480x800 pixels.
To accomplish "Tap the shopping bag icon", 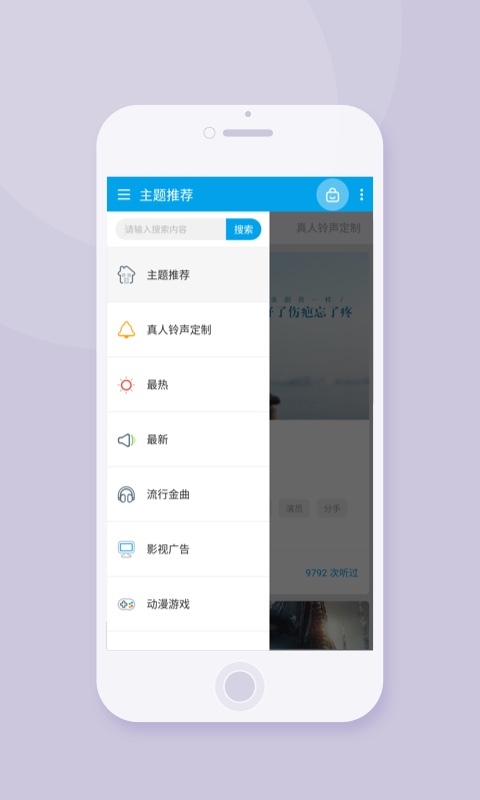I will 333,194.
